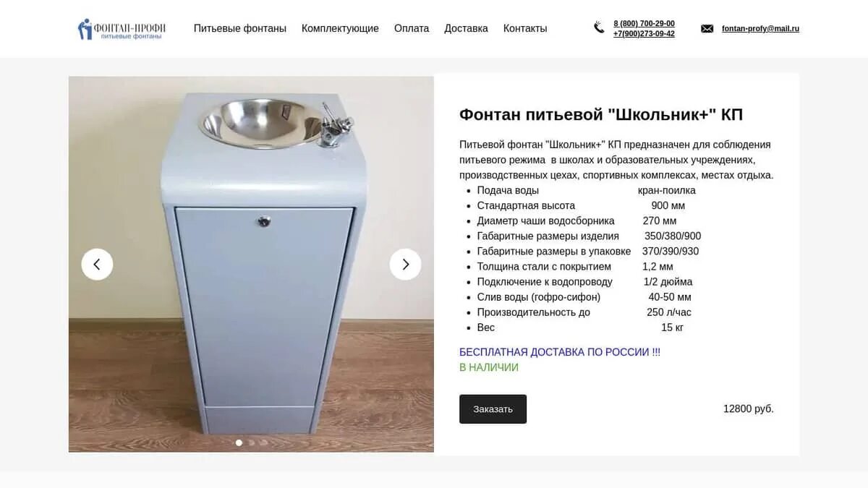
Task: Show the next product photo with right arrow
Action: 406,265
